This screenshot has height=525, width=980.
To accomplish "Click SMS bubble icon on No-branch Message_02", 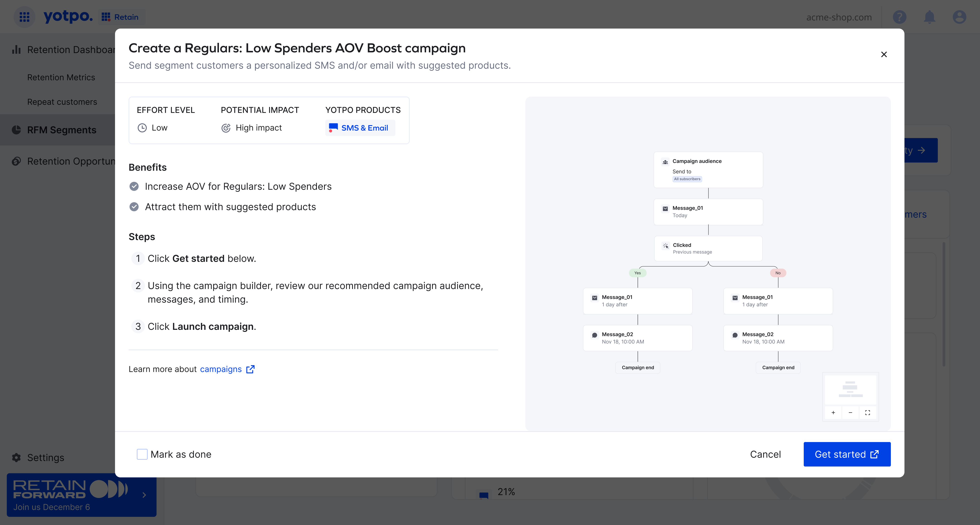I will (735, 335).
